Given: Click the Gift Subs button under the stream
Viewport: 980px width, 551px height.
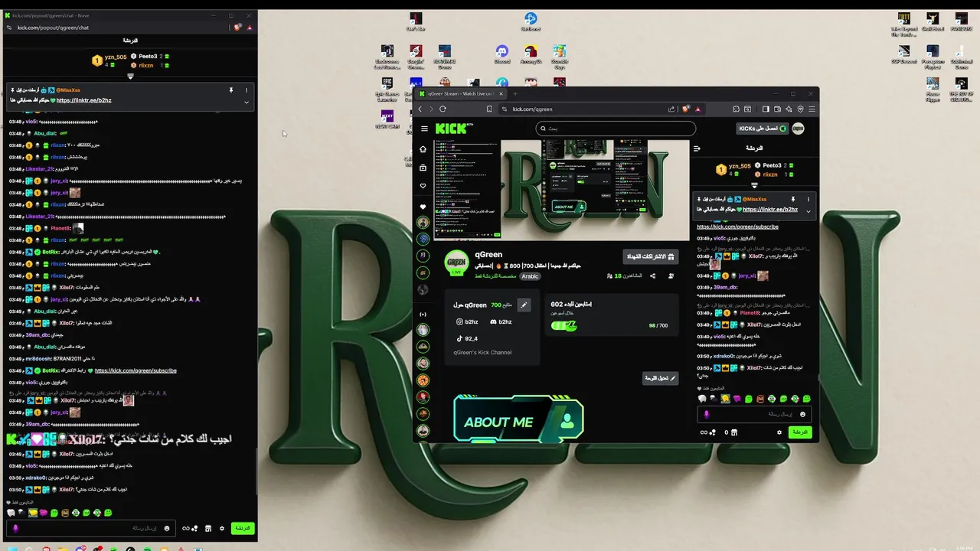Looking at the screenshot, I should [x=651, y=256].
